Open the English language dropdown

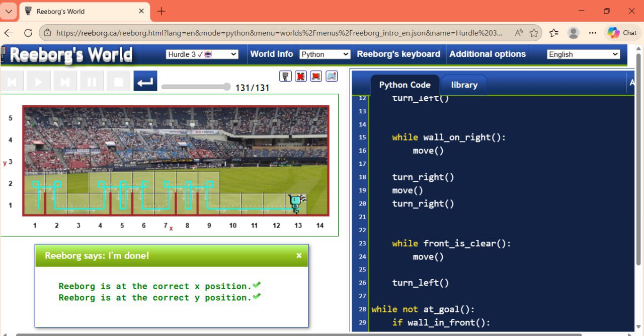583,54
